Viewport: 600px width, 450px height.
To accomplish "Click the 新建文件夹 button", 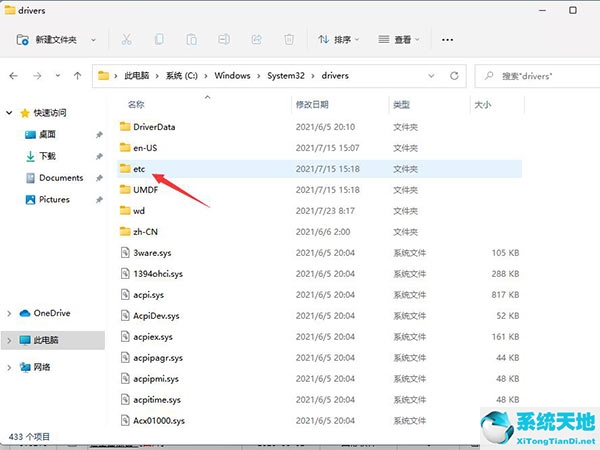I will [46, 39].
